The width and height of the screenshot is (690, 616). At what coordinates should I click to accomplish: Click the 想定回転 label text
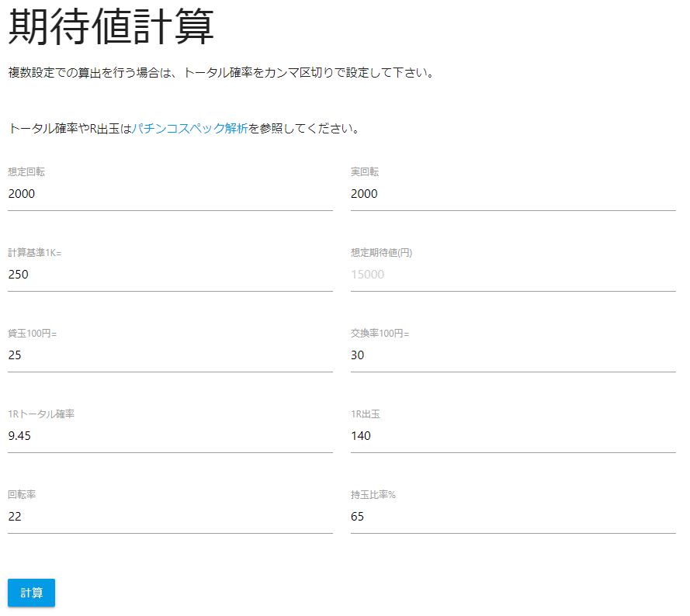[x=26, y=172]
